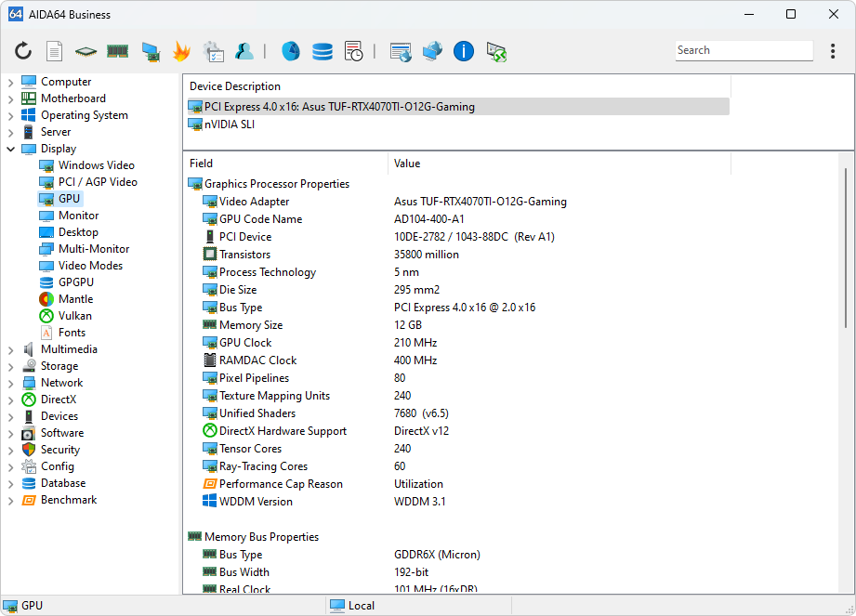Open the CPU chip toolbar icon

point(86,51)
